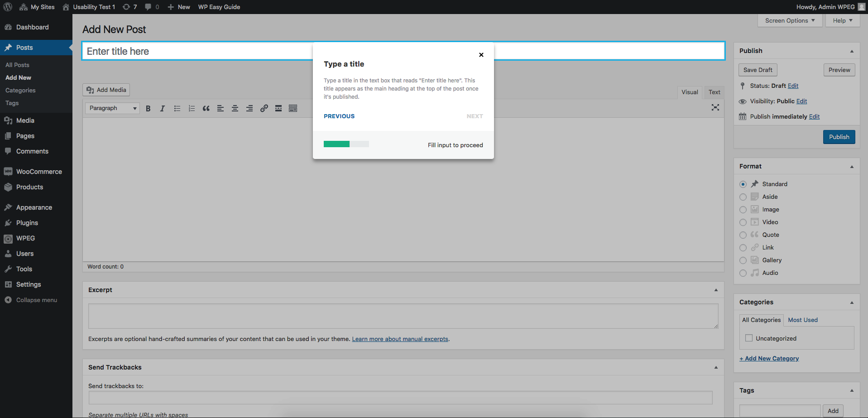Click Add New Category link
The height and width of the screenshot is (418, 868).
[769, 358]
